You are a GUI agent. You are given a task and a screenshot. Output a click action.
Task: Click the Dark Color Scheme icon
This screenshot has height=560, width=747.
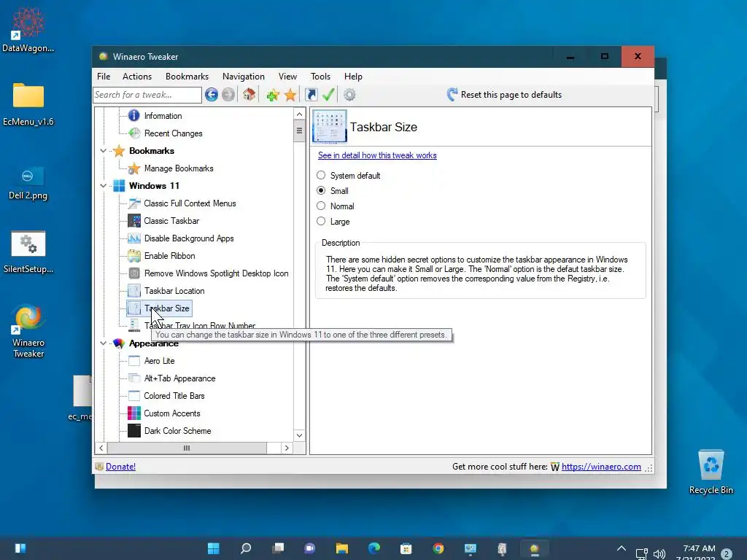(x=134, y=430)
